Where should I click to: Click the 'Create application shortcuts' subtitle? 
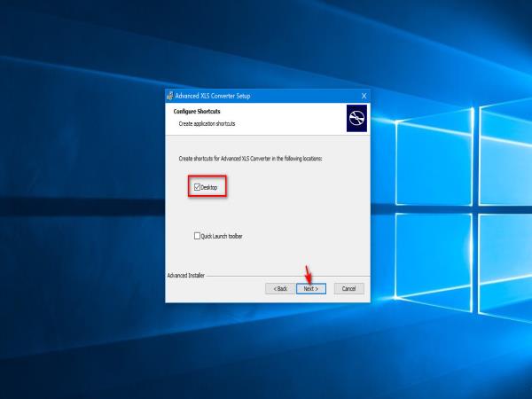pyautogui.click(x=207, y=123)
